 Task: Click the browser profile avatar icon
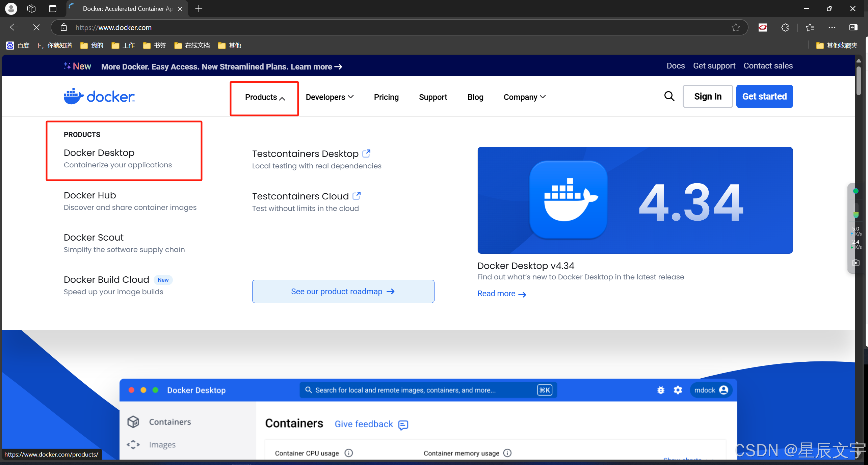pyautogui.click(x=11, y=8)
